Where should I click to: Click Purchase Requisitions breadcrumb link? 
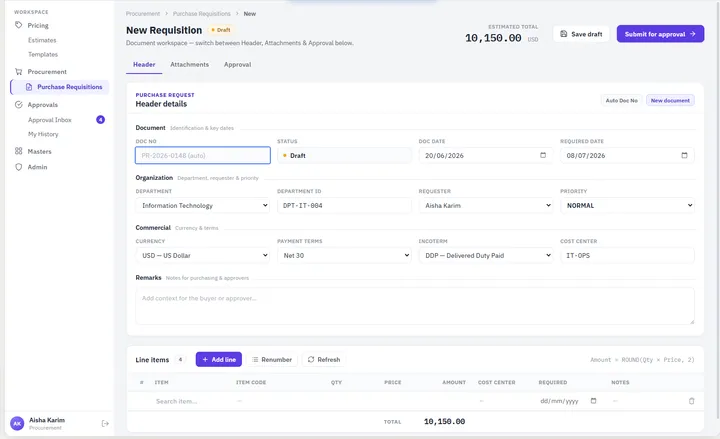202,14
